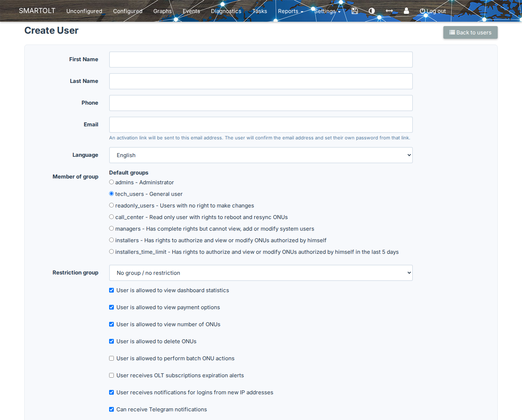This screenshot has width=522, height=420.
Task: Click Log out in the top navbar
Action: point(433,11)
